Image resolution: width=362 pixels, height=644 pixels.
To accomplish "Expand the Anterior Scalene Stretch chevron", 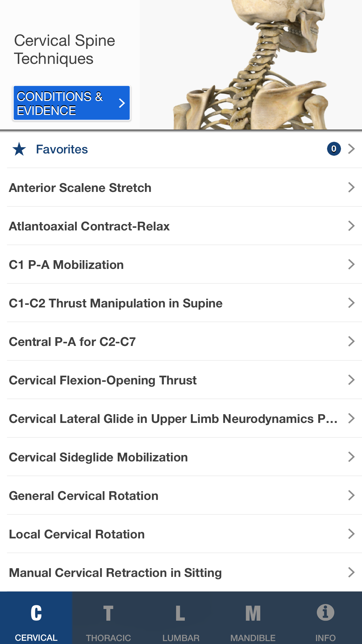I will (352, 187).
